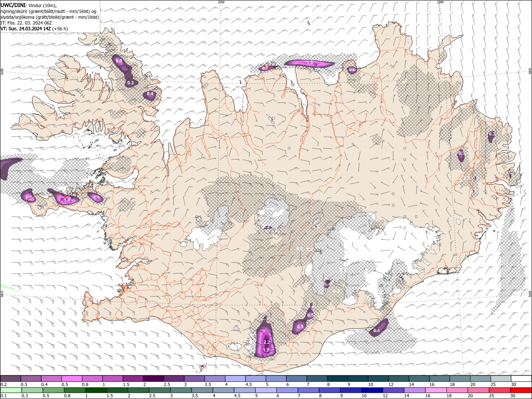Click the dark teal 8 snow-scale swatch

coord(337,379)
